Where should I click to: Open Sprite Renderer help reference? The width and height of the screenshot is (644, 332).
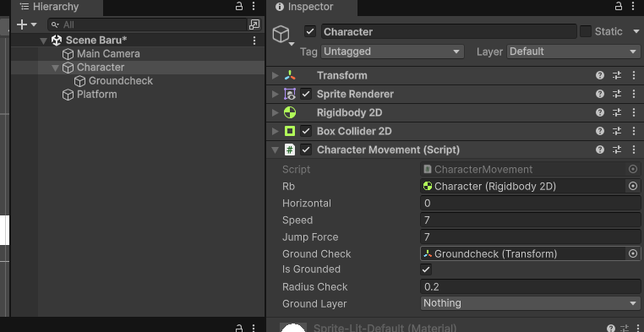(x=600, y=94)
